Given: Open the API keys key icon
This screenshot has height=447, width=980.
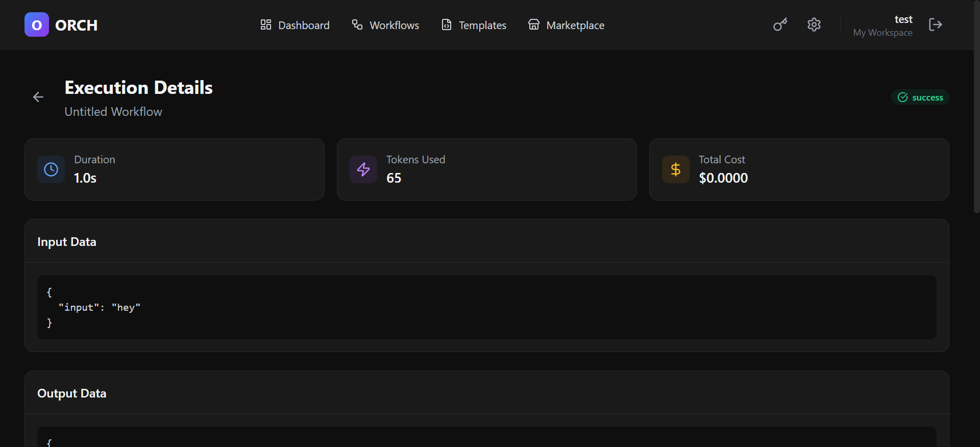Looking at the screenshot, I should pyautogui.click(x=780, y=24).
